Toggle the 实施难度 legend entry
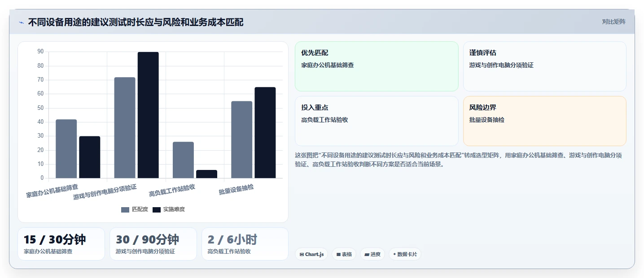This screenshot has width=644, height=278. click(x=169, y=209)
